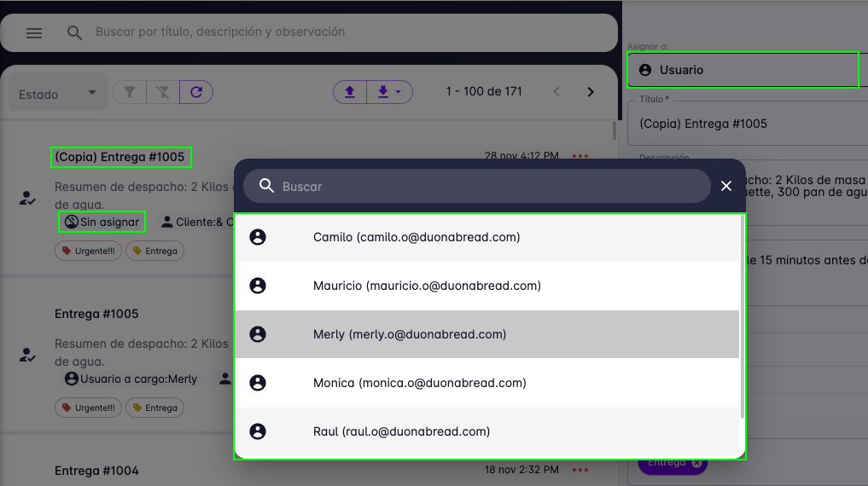868x486 pixels.
Task: Open the (Copia) Entrega #1005 task title
Action: [x=119, y=157]
